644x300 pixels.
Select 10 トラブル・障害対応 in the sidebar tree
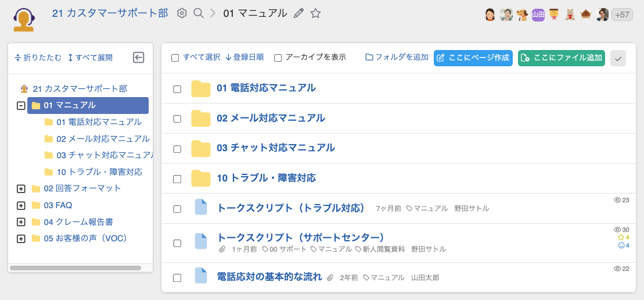click(99, 172)
